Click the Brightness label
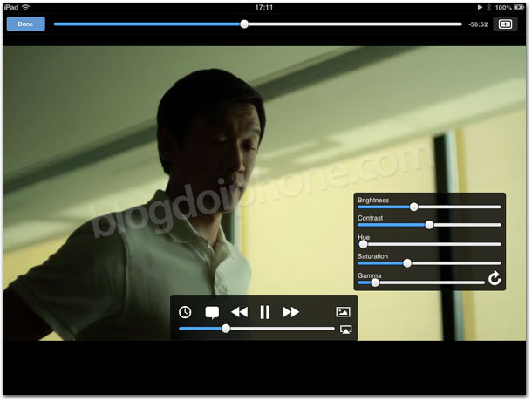Screen dimensions: 532x401 tap(373, 200)
